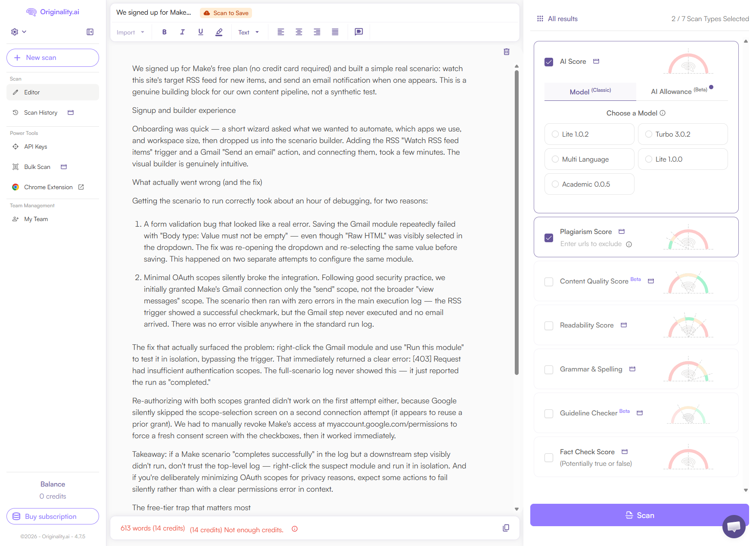The height and width of the screenshot is (546, 756).
Task: Open Scan History
Action: click(40, 112)
